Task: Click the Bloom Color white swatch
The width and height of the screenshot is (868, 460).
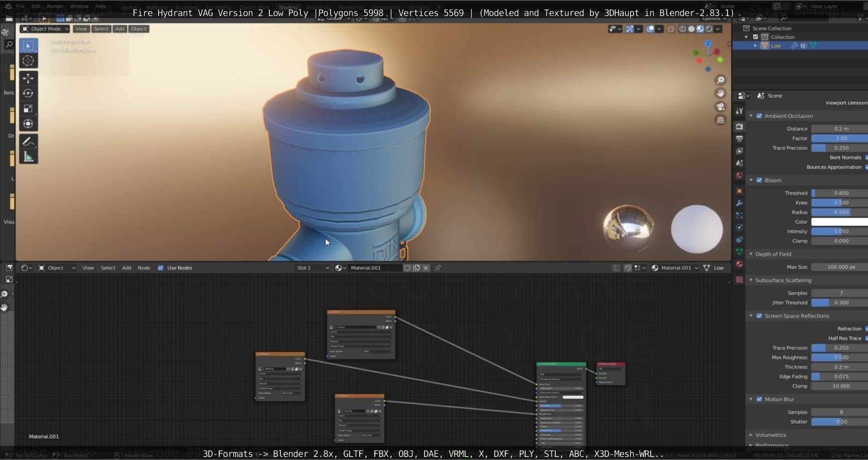Action: [839, 222]
